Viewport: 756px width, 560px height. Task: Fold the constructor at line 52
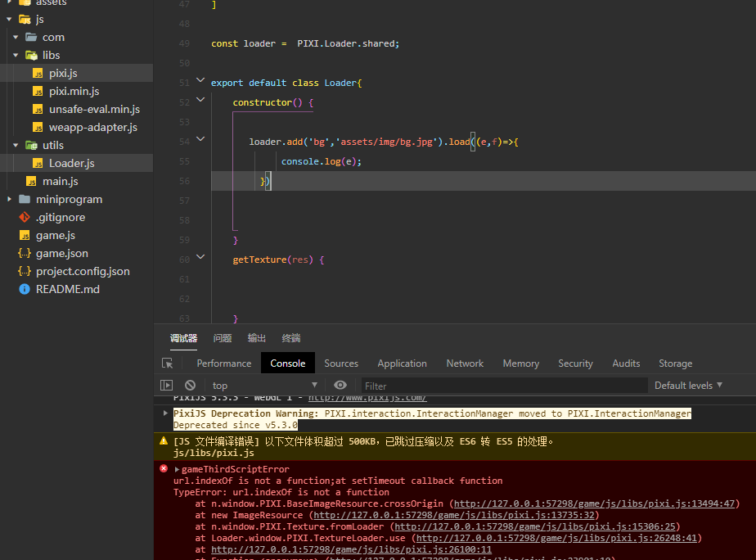click(x=200, y=100)
